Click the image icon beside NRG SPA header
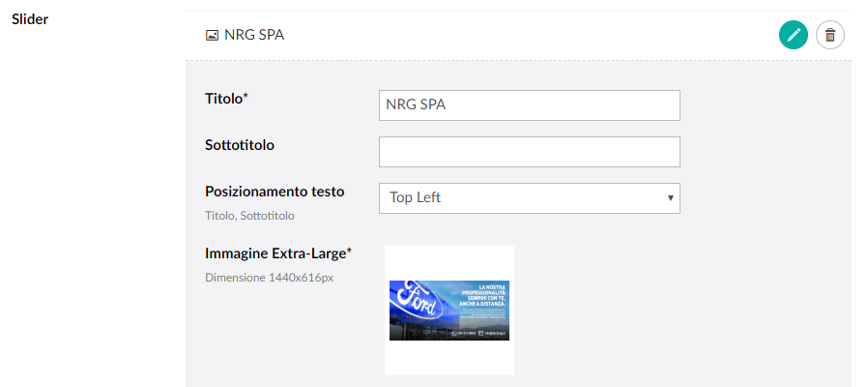 click(x=212, y=36)
